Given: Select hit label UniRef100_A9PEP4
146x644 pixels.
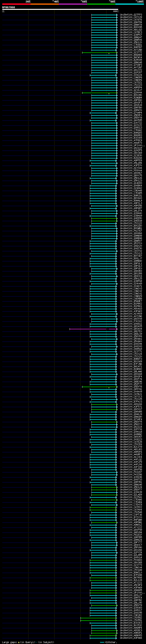Looking at the screenshot, I should click(x=131, y=88).
